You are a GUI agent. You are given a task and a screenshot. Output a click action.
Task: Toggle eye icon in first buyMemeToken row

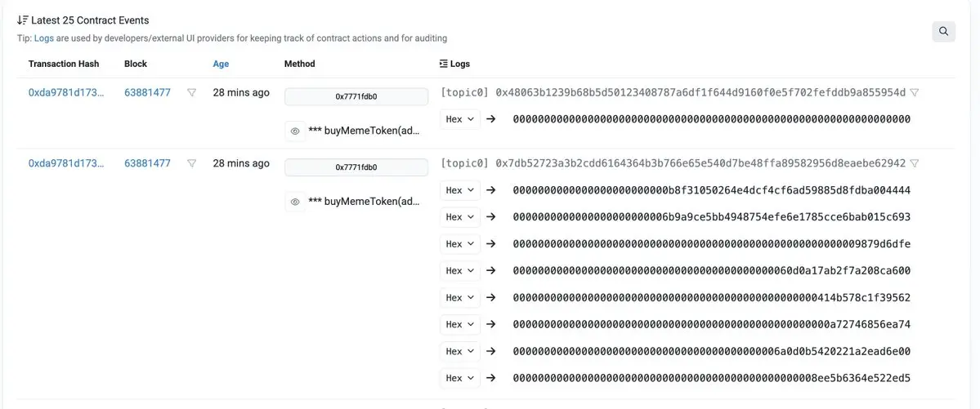(295, 131)
